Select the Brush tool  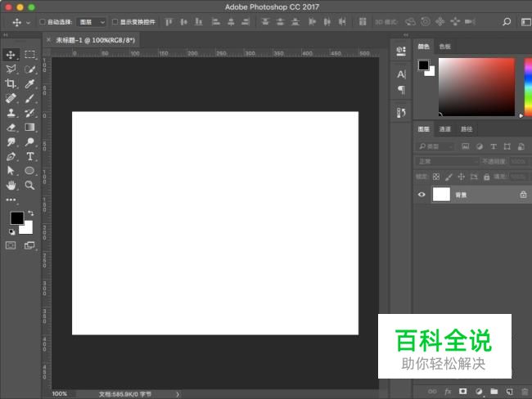click(29, 98)
